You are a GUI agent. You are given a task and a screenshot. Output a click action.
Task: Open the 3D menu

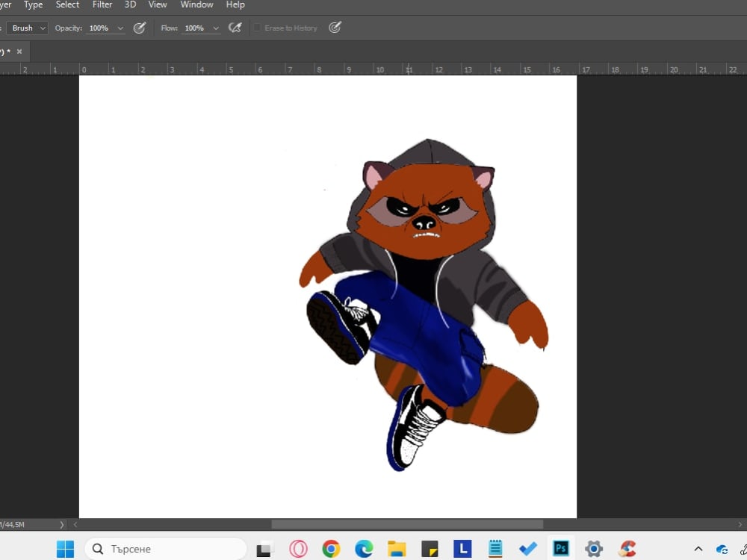(x=130, y=4)
